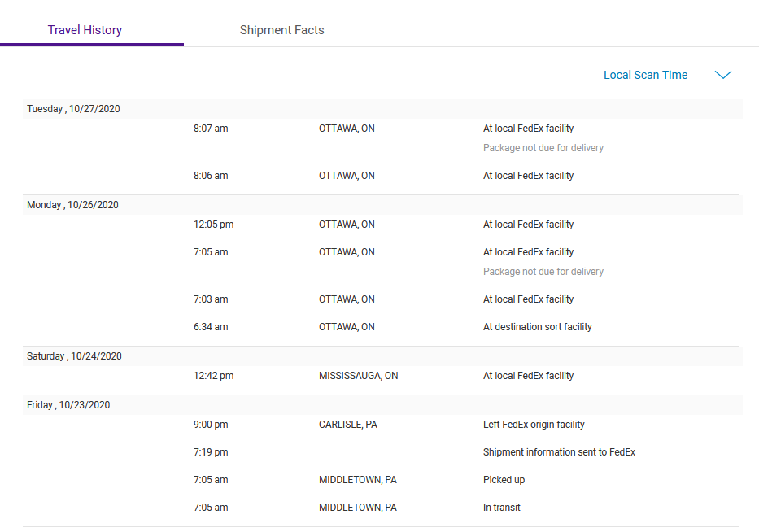The height and width of the screenshot is (532, 759).
Task: Select the Tuesday, 10/27/2020 date header
Action: (x=73, y=109)
